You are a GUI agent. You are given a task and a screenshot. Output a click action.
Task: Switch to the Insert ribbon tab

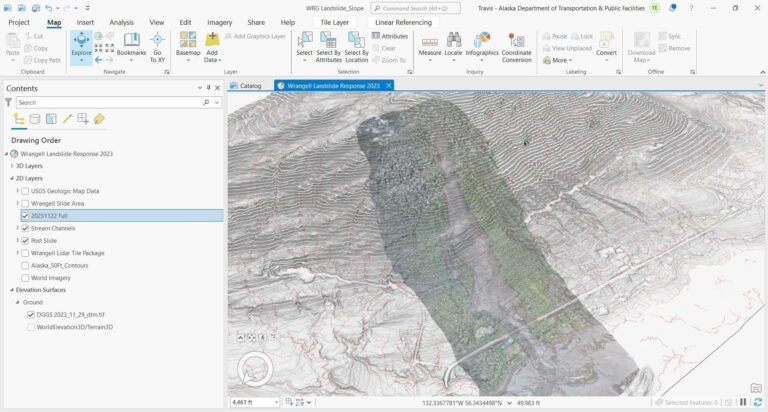point(85,23)
